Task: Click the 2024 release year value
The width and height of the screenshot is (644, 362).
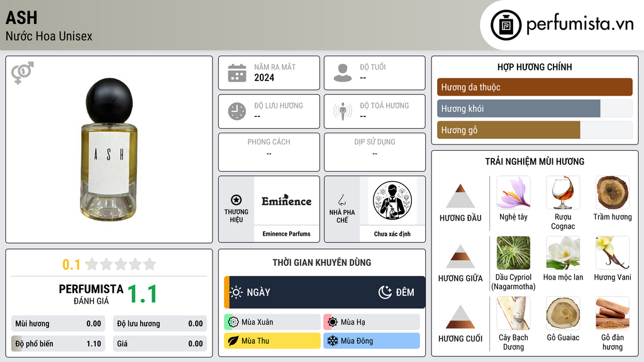Action: tap(264, 77)
